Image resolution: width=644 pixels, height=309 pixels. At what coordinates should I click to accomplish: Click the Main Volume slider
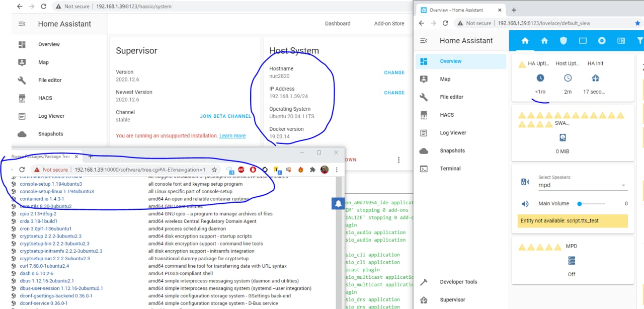592,204
